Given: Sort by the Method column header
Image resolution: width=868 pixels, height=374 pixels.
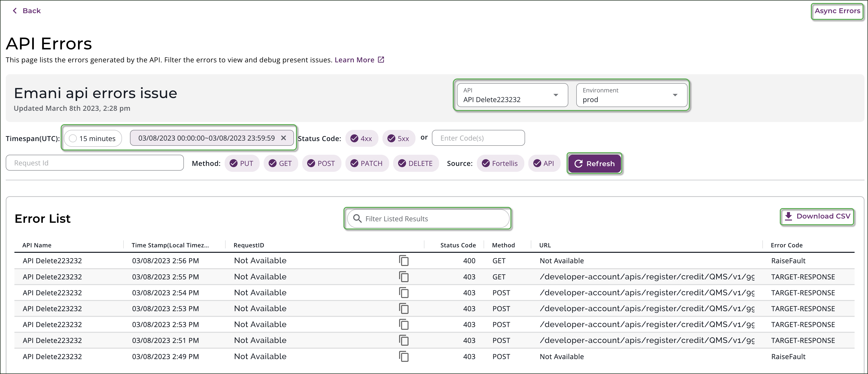Looking at the screenshot, I should pos(503,245).
